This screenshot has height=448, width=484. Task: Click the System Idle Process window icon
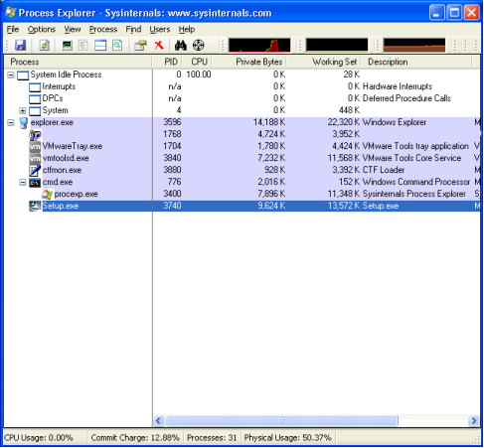click(23, 75)
